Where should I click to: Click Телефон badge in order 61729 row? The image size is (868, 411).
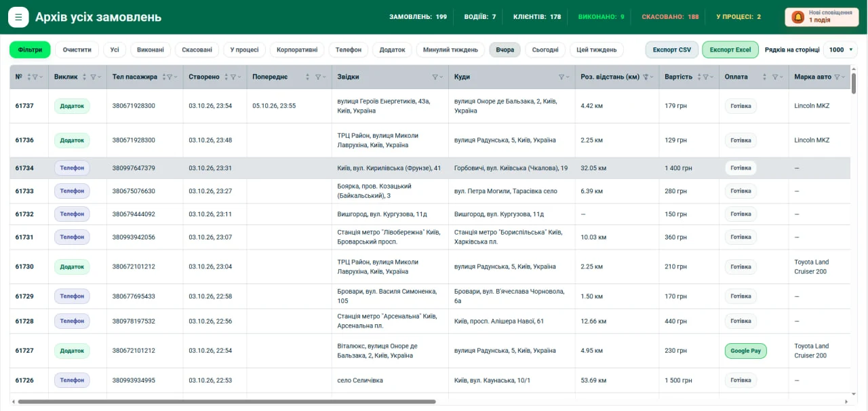[72, 296]
